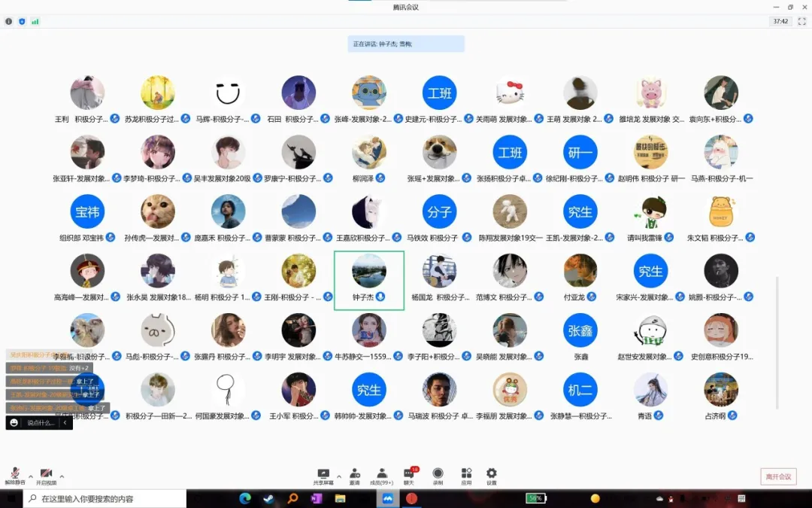
Task: Open the 设置 settings gear
Action: [491, 475]
